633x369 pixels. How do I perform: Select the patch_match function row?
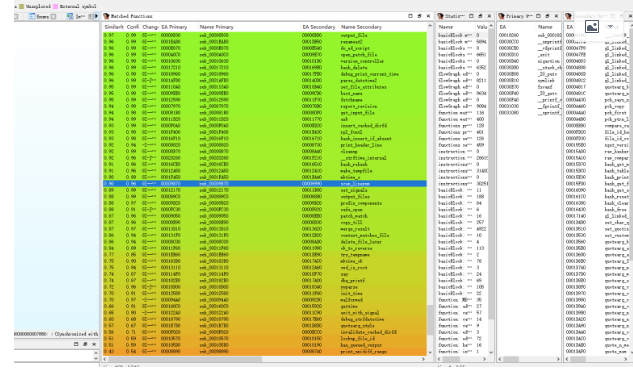264,216
